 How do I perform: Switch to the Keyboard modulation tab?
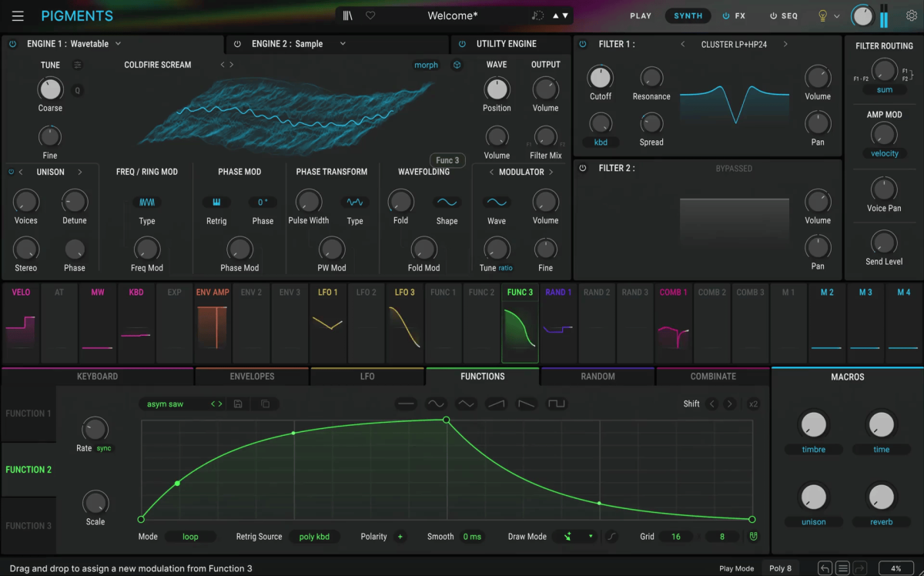point(98,377)
